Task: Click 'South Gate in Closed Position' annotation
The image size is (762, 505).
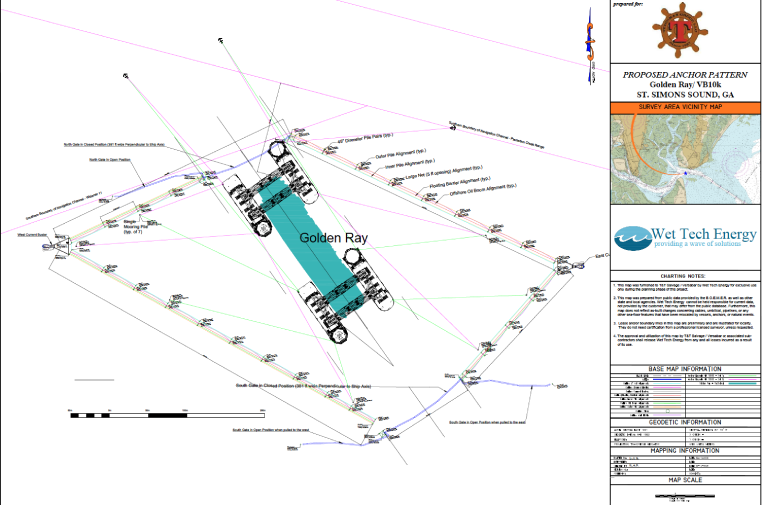Action: [x=288, y=383]
